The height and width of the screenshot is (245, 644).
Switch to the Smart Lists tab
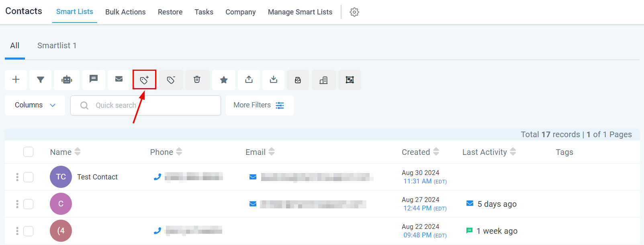(75, 12)
